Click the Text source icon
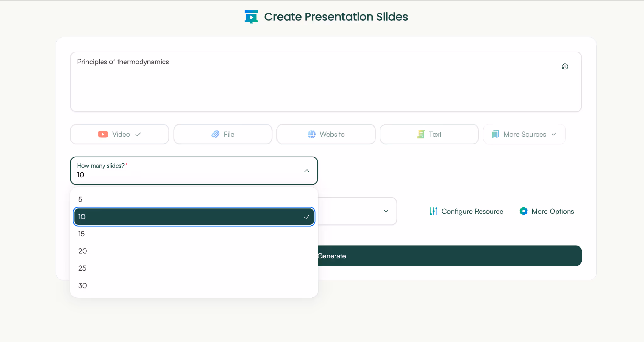The height and width of the screenshot is (342, 644). (421, 134)
